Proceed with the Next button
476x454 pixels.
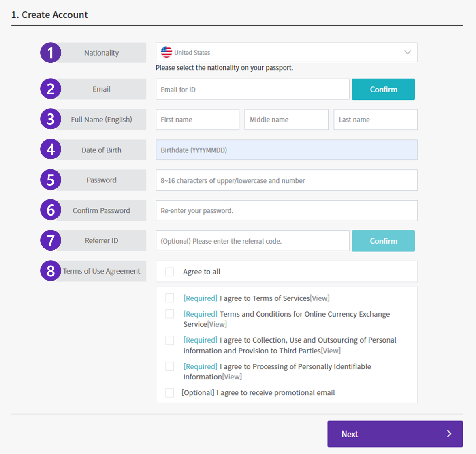pyautogui.click(x=395, y=434)
